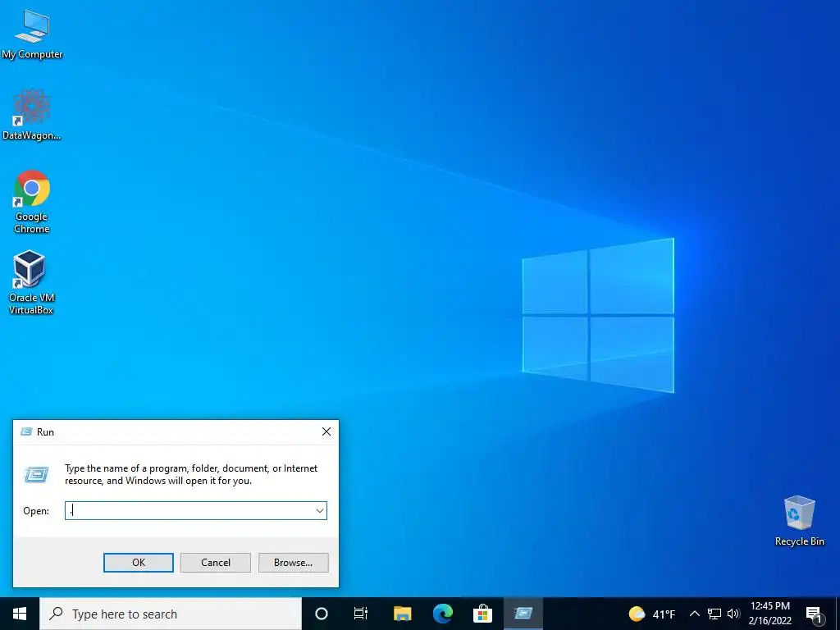Click OK in the Run dialog
This screenshot has width=840, height=630.
point(138,563)
